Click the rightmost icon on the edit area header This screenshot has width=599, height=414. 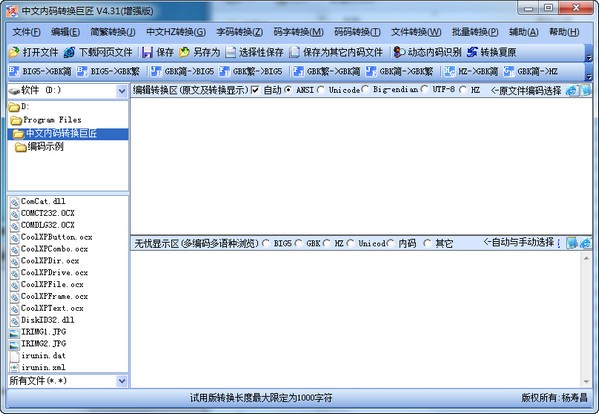pos(586,90)
